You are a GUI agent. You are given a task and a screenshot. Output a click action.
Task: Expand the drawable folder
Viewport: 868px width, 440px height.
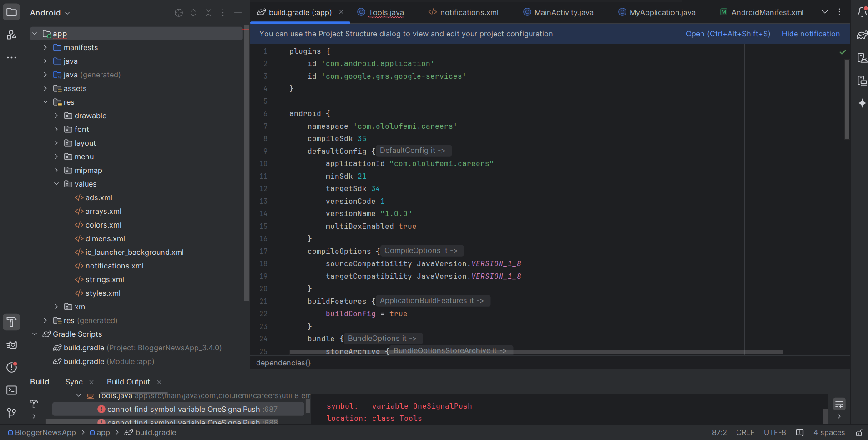(56, 116)
